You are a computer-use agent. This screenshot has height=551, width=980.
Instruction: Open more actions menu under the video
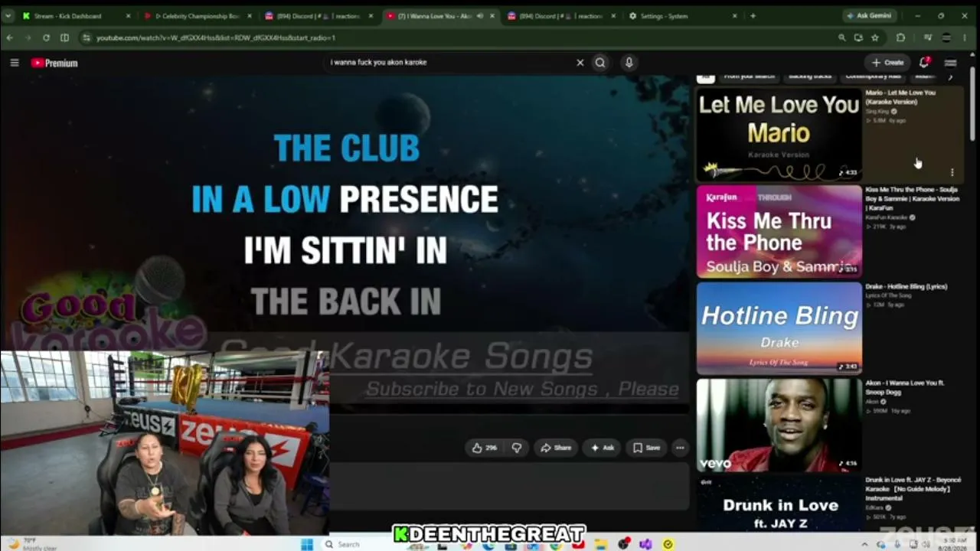coord(680,448)
